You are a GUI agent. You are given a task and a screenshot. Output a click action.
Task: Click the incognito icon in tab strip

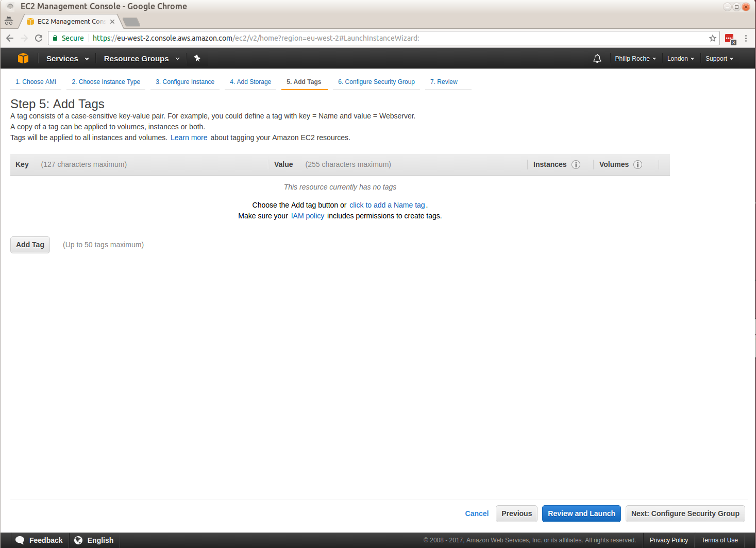click(x=9, y=21)
